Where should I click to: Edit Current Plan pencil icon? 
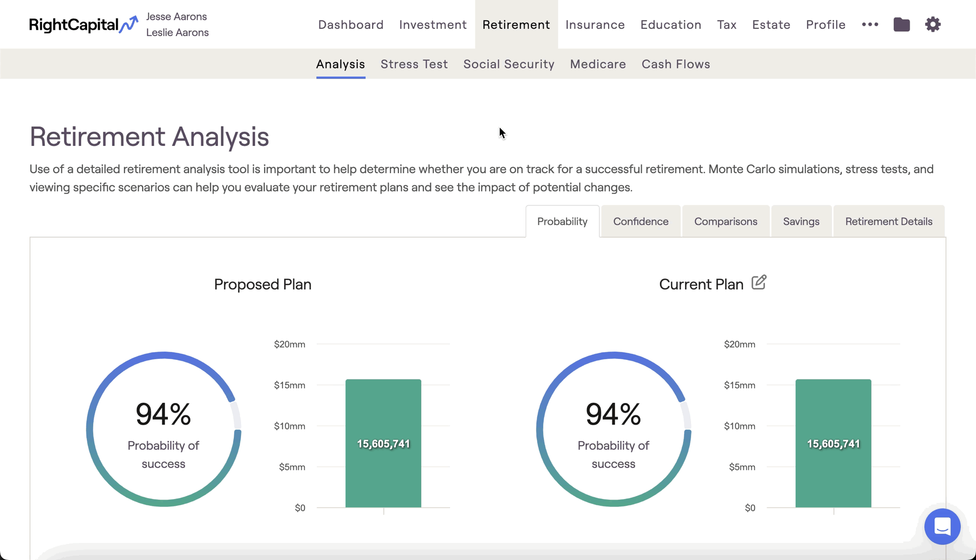(759, 282)
